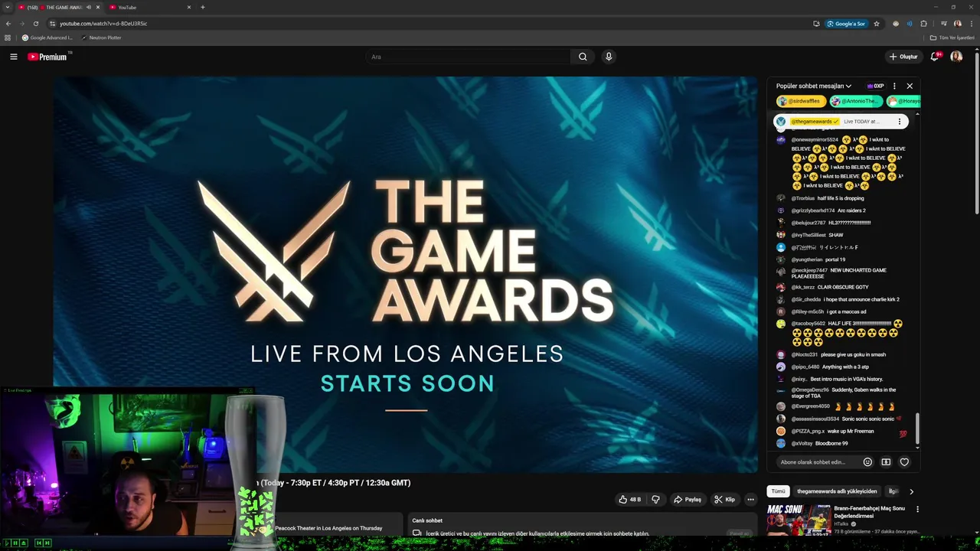The width and height of the screenshot is (980, 551).
Task: Open the Chrome profile avatar
Action: (957, 24)
